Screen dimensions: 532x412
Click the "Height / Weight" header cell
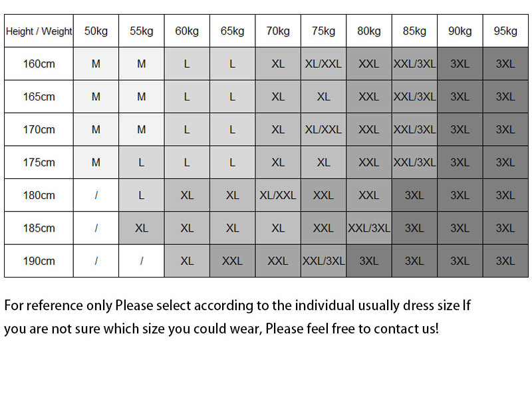39,31
